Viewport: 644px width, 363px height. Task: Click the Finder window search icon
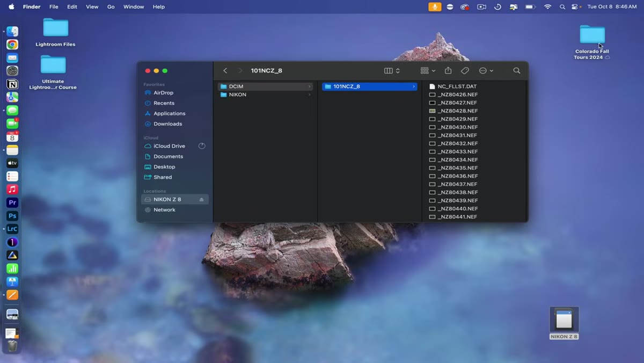tap(517, 71)
